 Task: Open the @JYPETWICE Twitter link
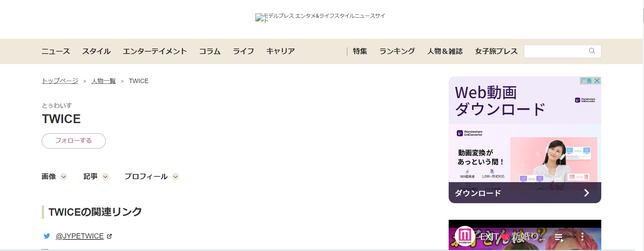coord(80,236)
